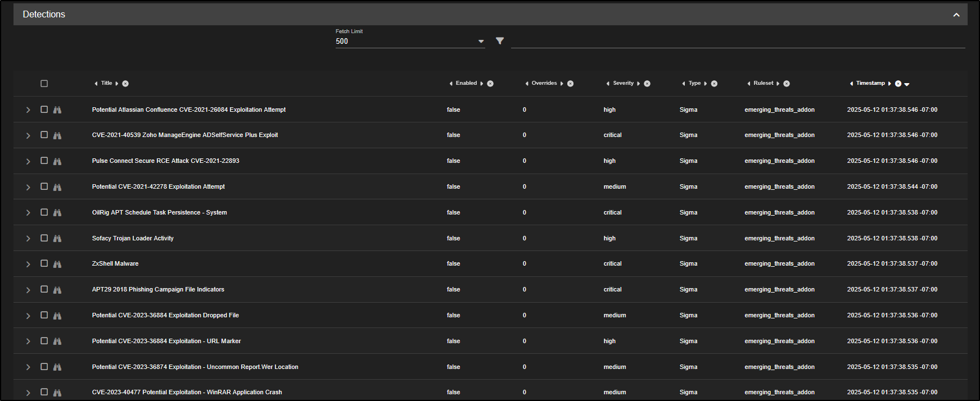Remove the Ruleset column with its x icon
The height and width of the screenshot is (401, 980).
[787, 84]
